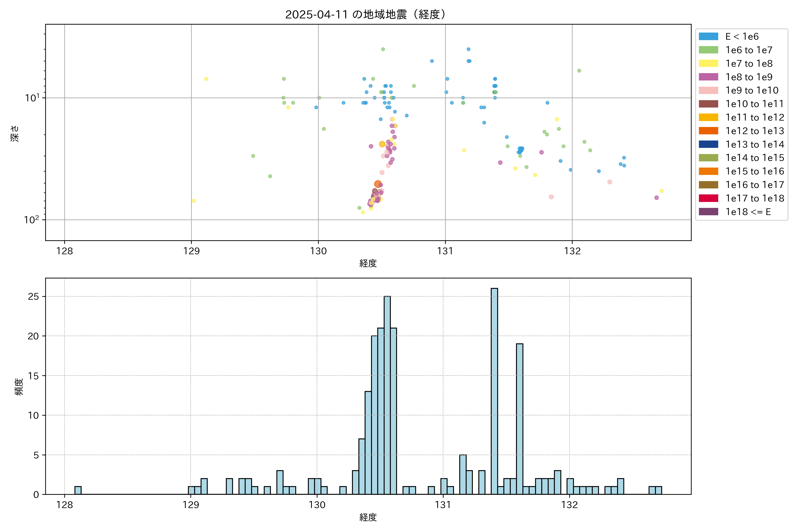
Task: Click the yellow 1e7 to 1e8 swatch
Action: (x=708, y=63)
